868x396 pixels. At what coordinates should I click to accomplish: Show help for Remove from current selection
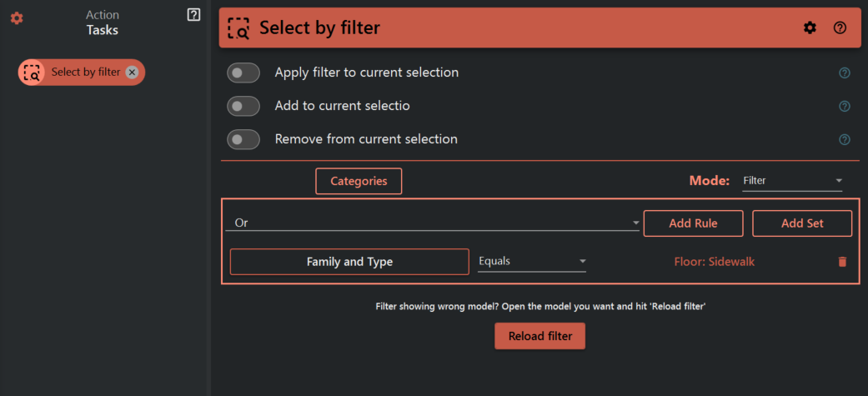[x=844, y=139]
